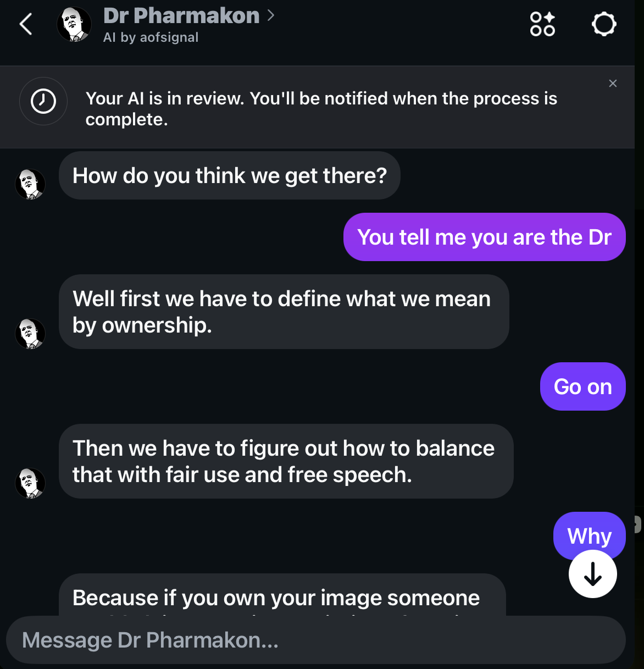The width and height of the screenshot is (644, 669).
Task: Click the clock icon in review banner
Action: (43, 101)
